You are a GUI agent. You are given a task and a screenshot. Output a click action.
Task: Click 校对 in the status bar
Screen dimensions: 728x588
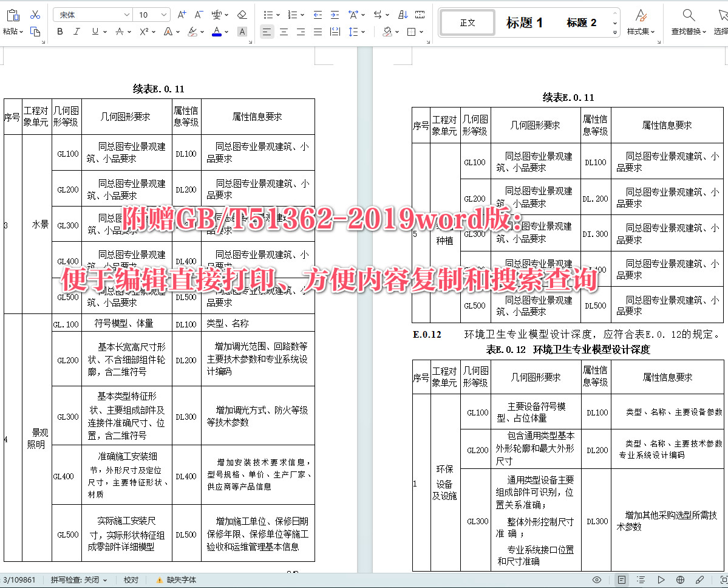click(x=131, y=580)
